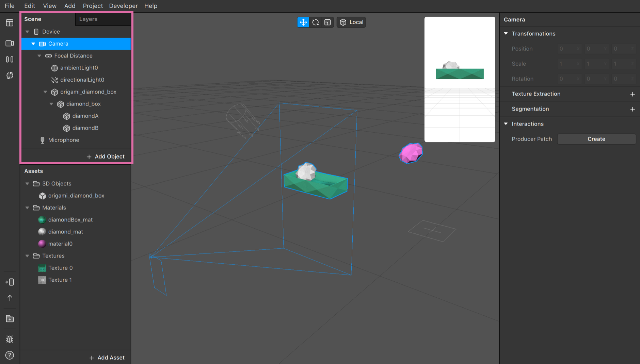640x364 pixels.
Task: Click the Create Producer Patch button
Action: tap(596, 139)
